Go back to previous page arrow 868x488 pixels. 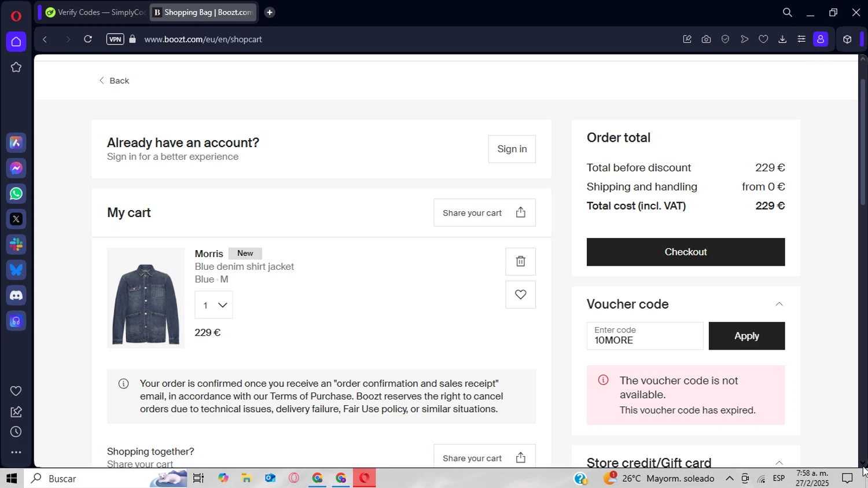pyautogui.click(x=45, y=39)
